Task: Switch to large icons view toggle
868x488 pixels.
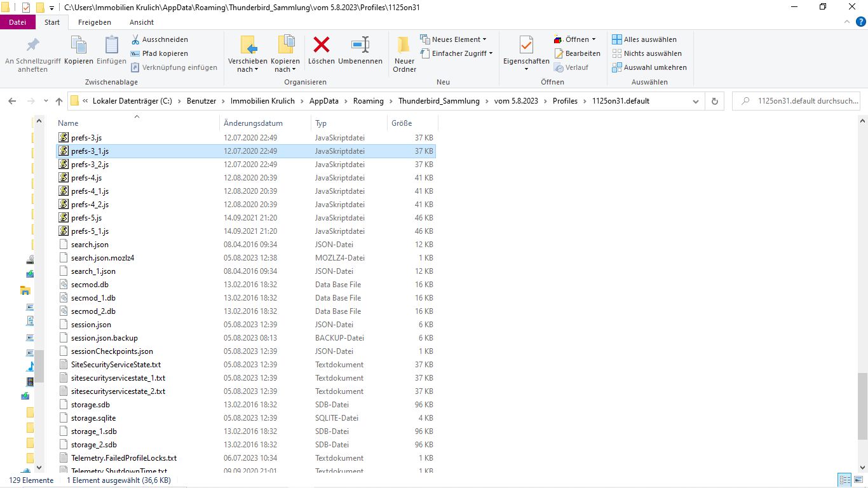Action: (x=858, y=480)
